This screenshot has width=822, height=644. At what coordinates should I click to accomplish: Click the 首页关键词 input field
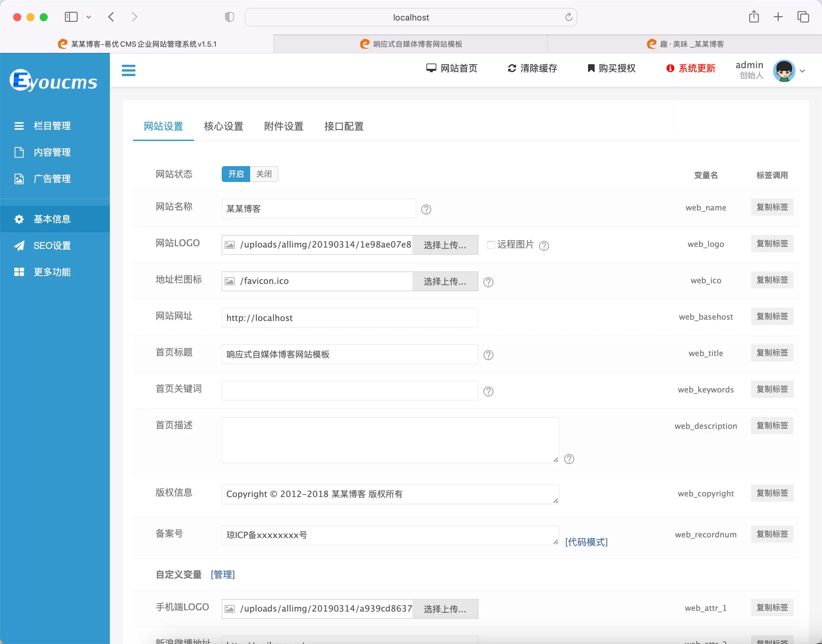(x=350, y=390)
